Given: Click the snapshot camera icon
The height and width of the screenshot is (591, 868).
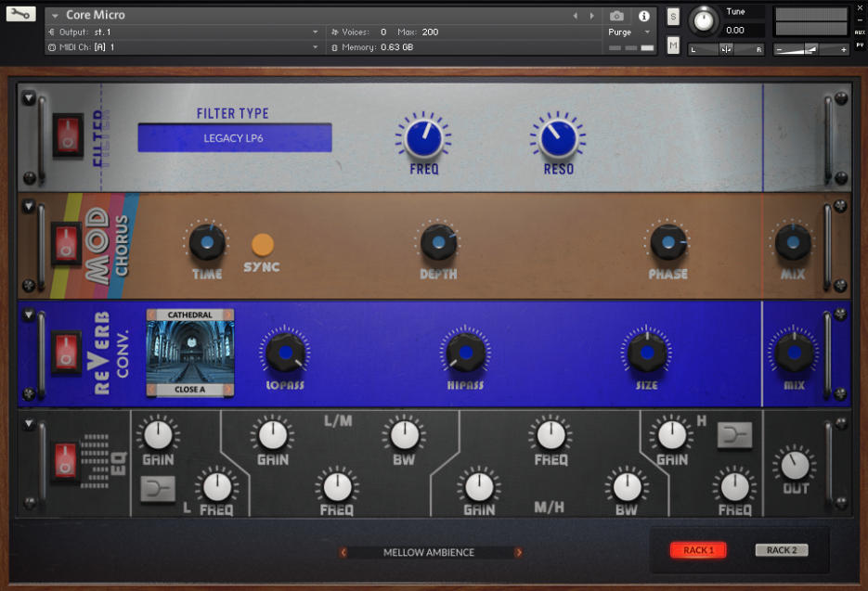Looking at the screenshot, I should (617, 15).
